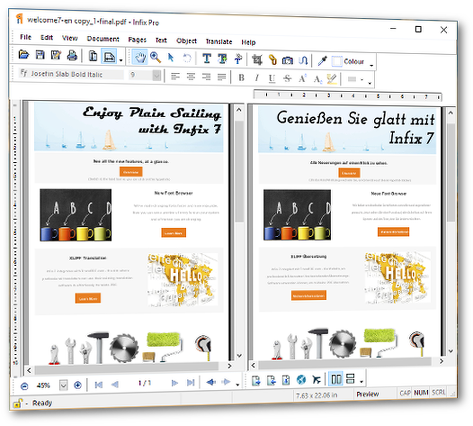The image size is (473, 426).
Task: Click the font name field Josefin Slab Bold Italic
Action: pyautogui.click(x=71, y=74)
